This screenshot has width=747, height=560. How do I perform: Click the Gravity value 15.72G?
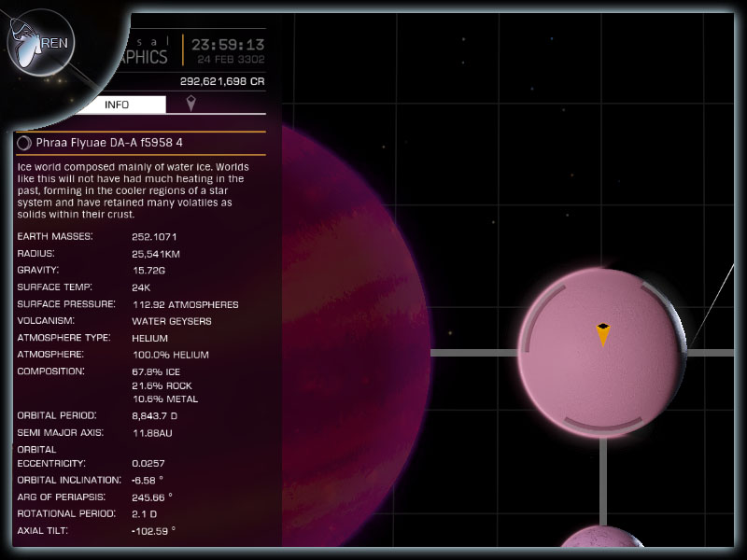pos(148,271)
